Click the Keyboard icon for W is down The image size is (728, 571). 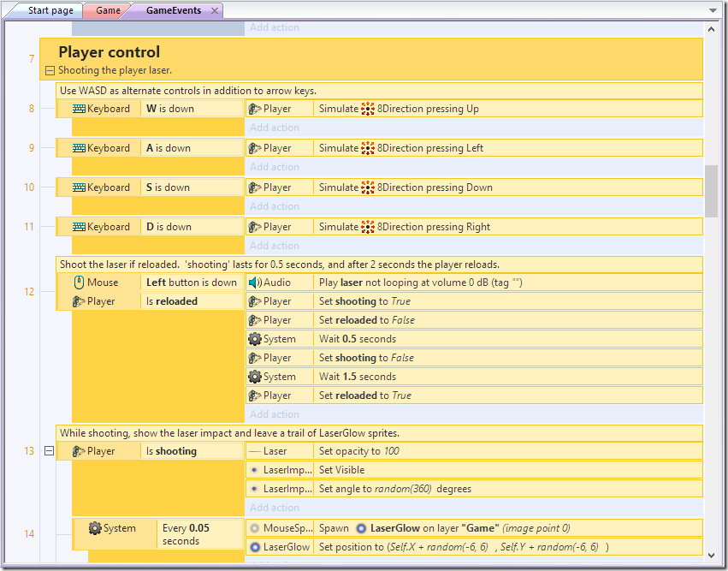pyautogui.click(x=79, y=109)
